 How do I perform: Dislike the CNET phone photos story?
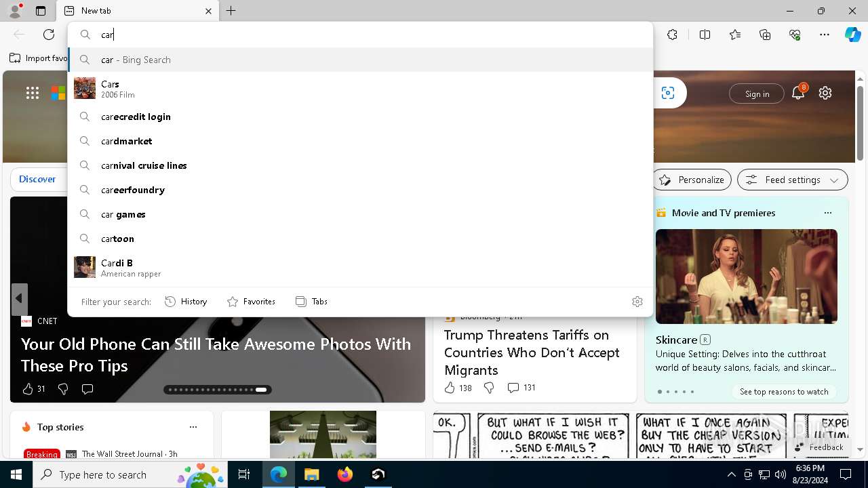coord(63,389)
